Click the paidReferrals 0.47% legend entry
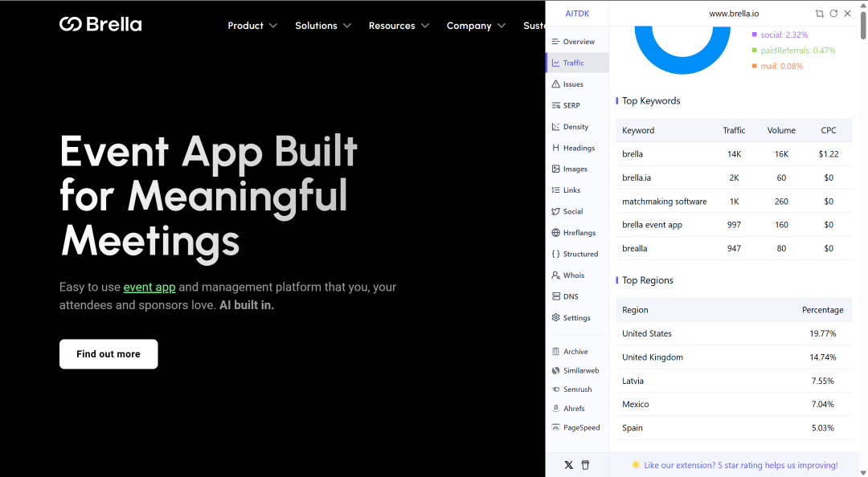The width and height of the screenshot is (868, 477). click(x=794, y=51)
